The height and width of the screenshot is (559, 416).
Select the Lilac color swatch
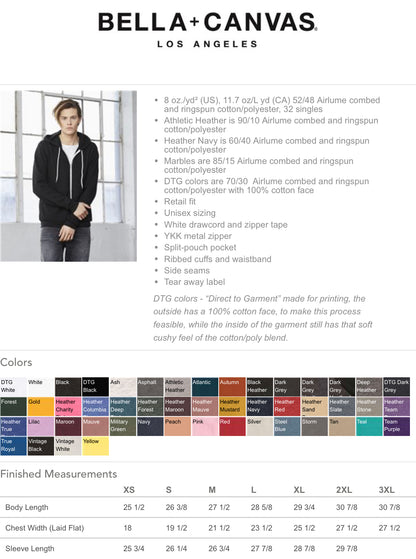tap(41, 426)
